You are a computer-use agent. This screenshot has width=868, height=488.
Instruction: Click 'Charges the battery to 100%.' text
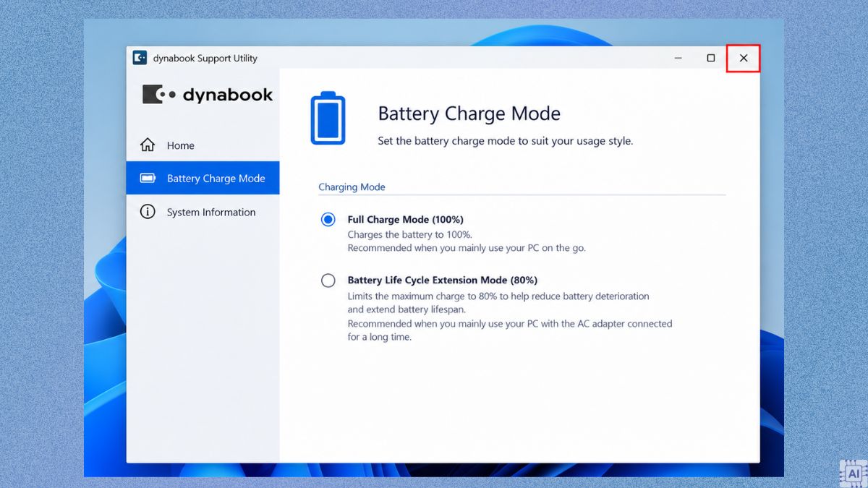tap(410, 234)
